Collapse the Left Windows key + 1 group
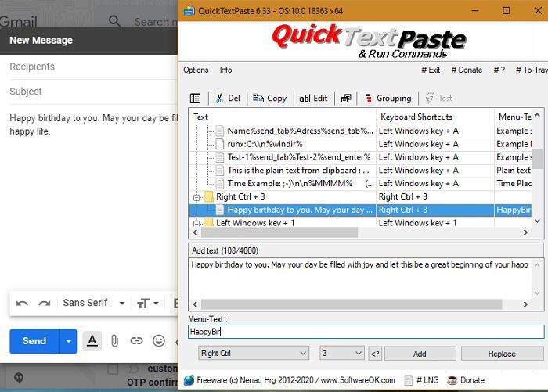Viewport: 548px width, 392px height. click(x=196, y=223)
